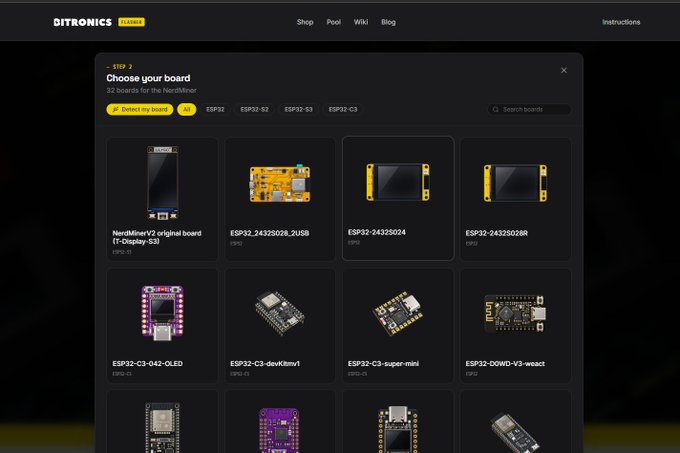
Task: Click the ESP32-C3-devKitmv1 label
Action: tap(265, 364)
